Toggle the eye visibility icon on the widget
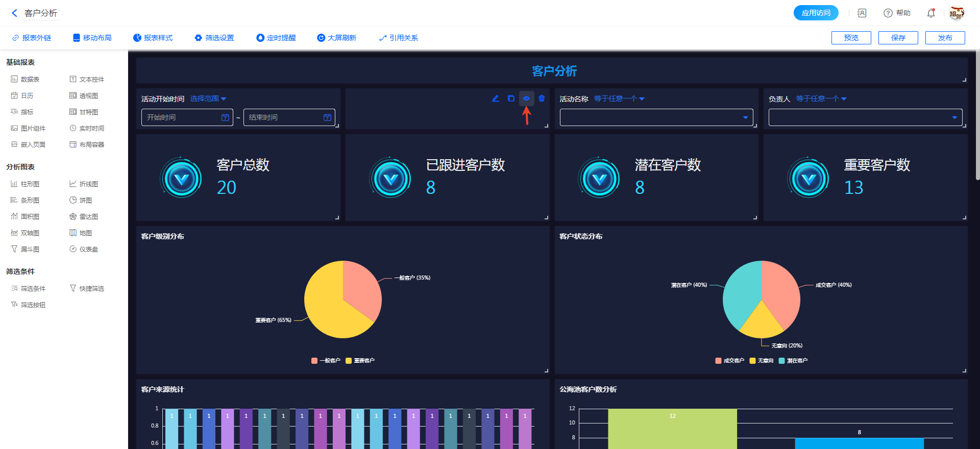 [x=526, y=98]
